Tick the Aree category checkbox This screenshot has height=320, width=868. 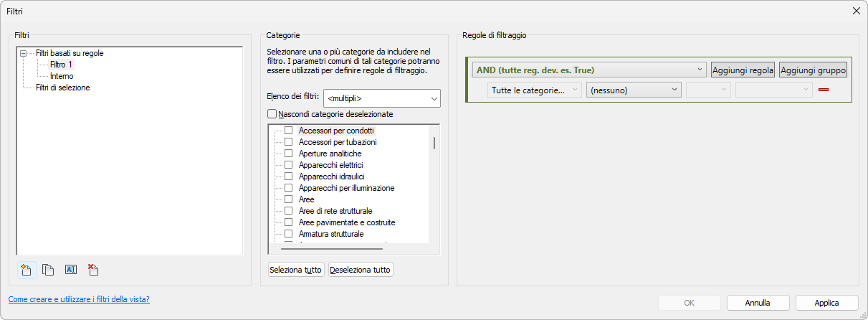coord(289,199)
